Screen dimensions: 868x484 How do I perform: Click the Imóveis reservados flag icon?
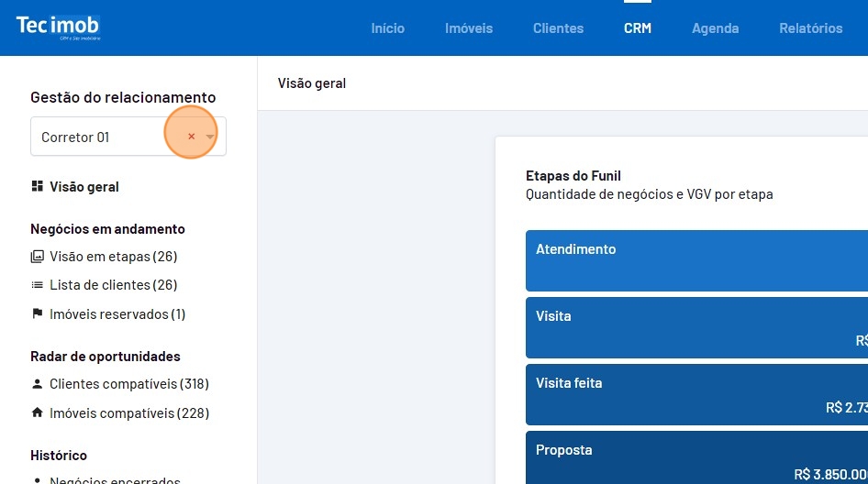click(x=37, y=314)
